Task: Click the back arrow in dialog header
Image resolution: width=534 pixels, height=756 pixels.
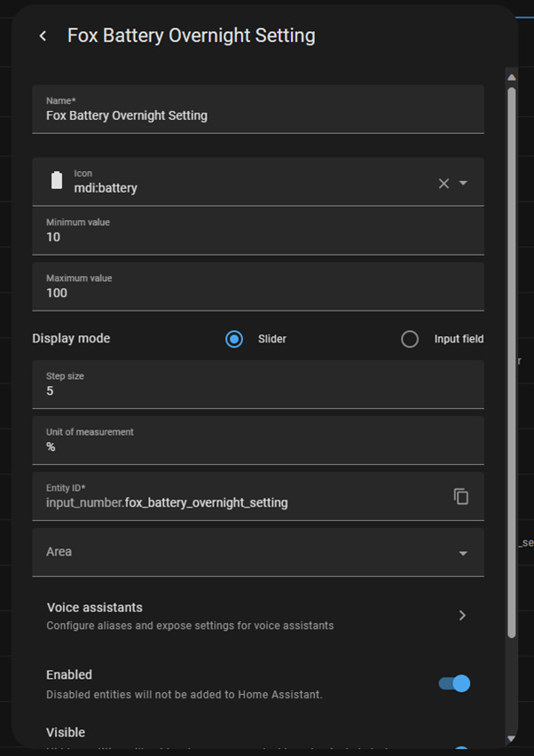Action: click(x=43, y=36)
